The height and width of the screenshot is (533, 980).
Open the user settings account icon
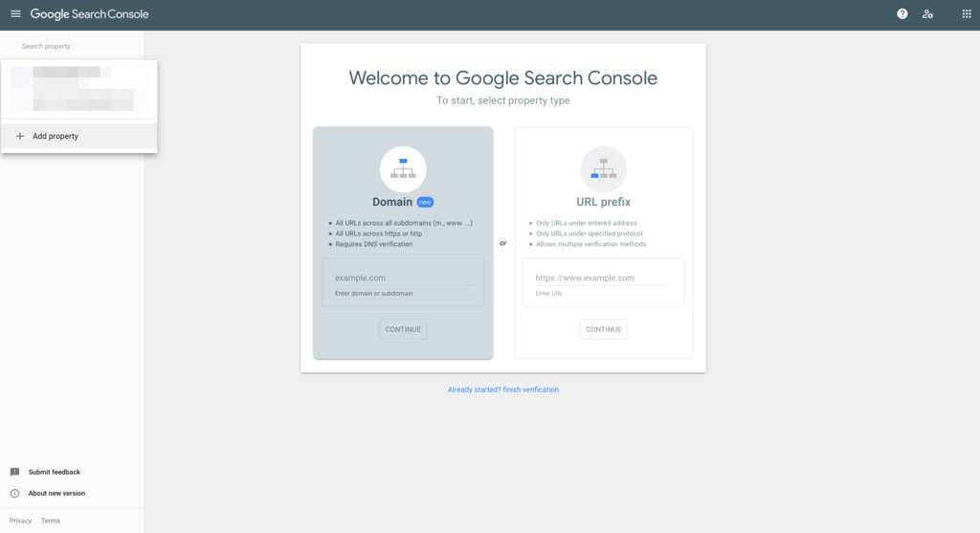click(x=927, y=13)
